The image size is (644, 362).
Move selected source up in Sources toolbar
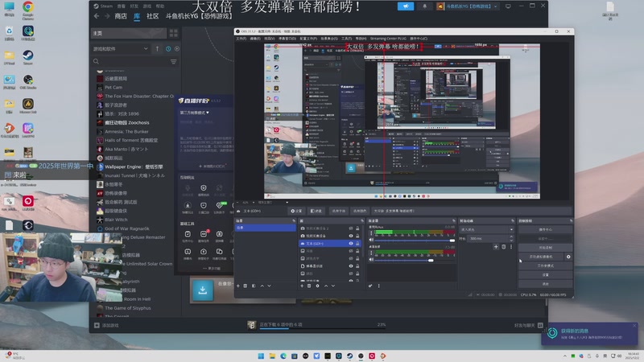click(x=326, y=286)
